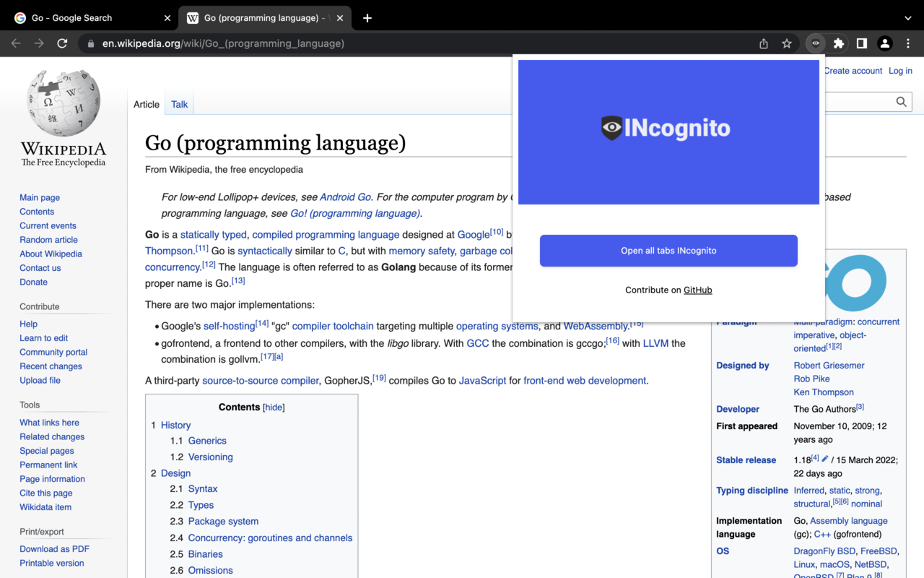924x578 pixels.
Task: Click the site lock icon in address bar
Action: (x=90, y=43)
